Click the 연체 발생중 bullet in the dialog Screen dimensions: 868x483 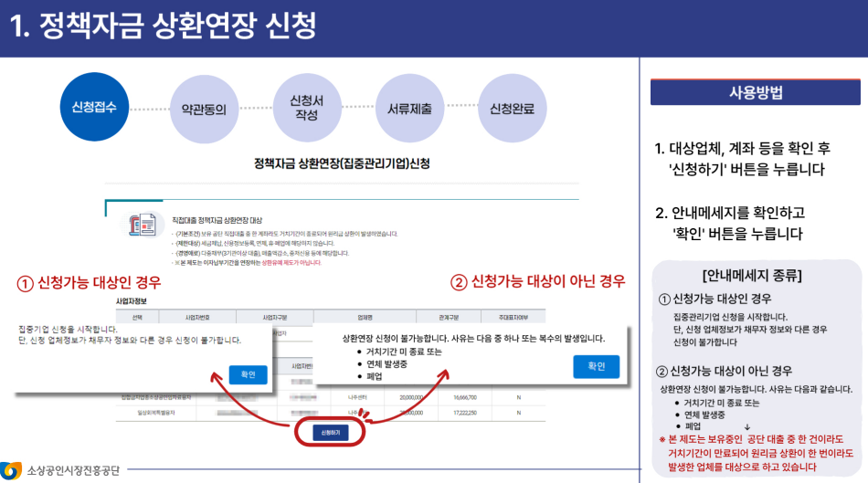pos(386,364)
